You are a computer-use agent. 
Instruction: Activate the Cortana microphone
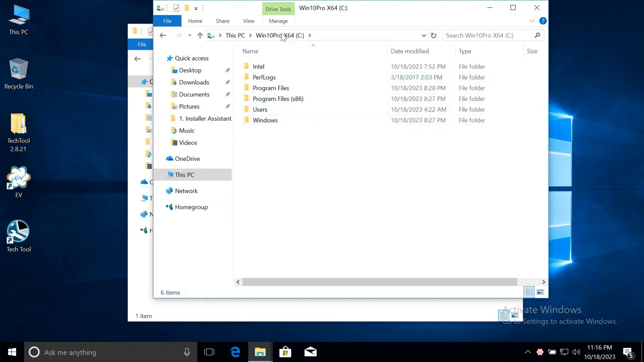click(187, 352)
